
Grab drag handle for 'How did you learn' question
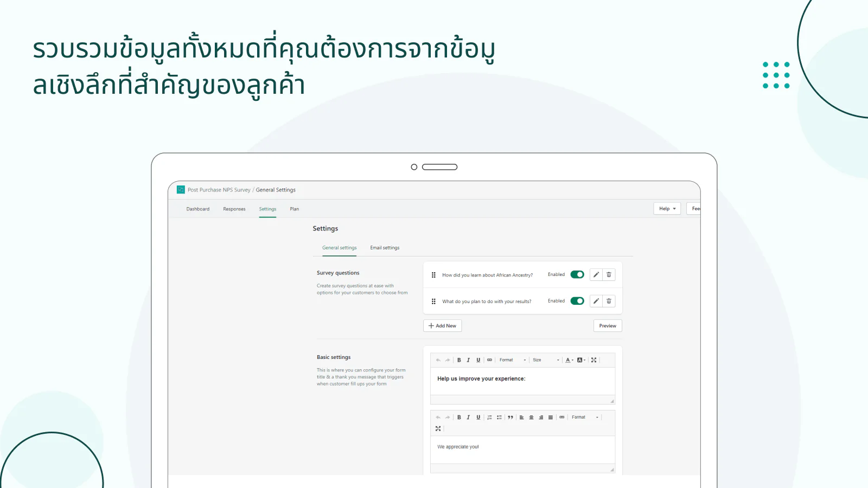click(433, 275)
